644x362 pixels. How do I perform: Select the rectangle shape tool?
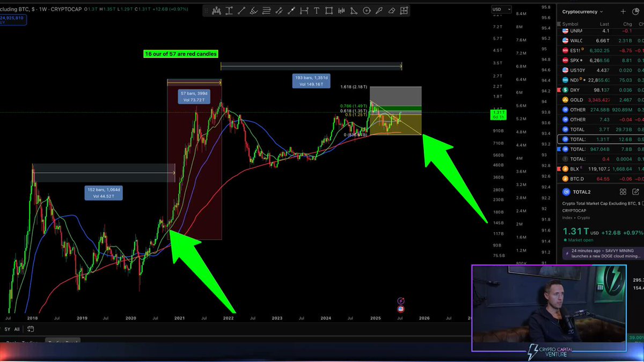coord(329,11)
